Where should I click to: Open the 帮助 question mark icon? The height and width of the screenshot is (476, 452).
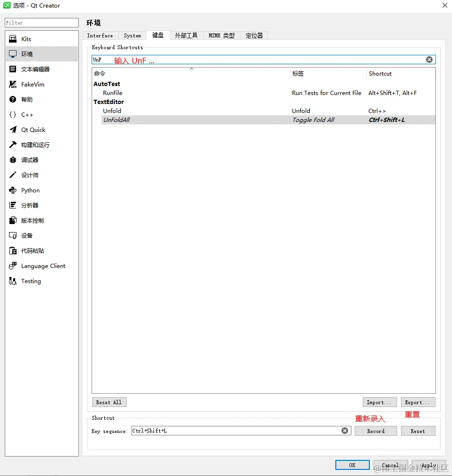(13, 99)
